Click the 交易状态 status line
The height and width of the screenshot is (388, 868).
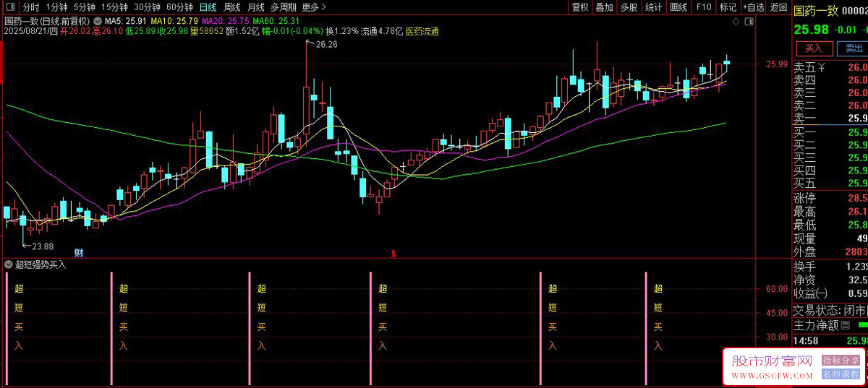coord(830,310)
